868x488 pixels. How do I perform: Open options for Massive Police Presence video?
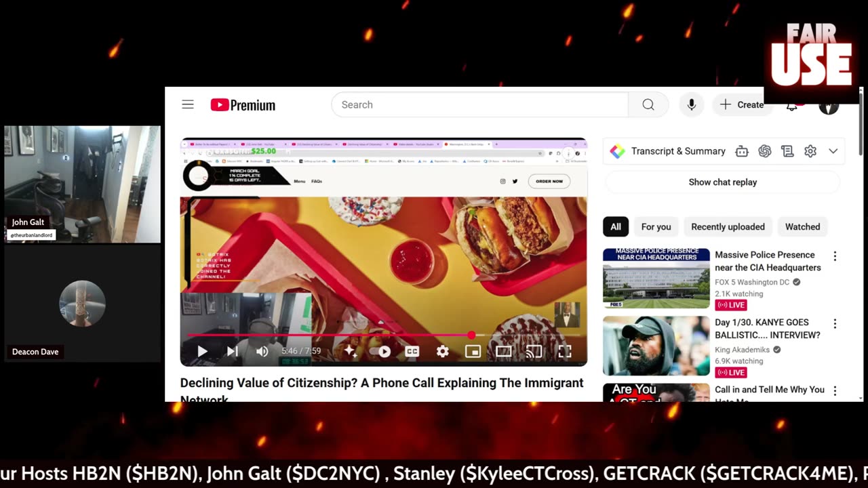click(835, 256)
